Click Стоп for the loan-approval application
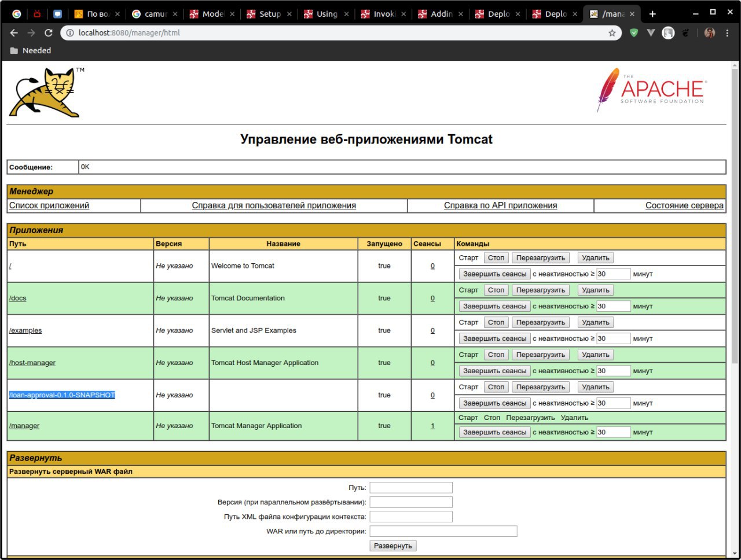 click(x=496, y=388)
